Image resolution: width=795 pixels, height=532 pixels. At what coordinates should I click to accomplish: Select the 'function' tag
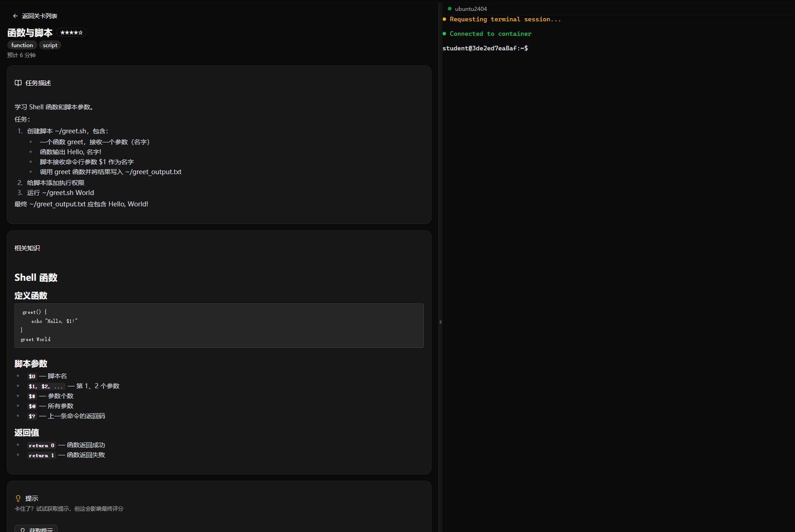22,45
